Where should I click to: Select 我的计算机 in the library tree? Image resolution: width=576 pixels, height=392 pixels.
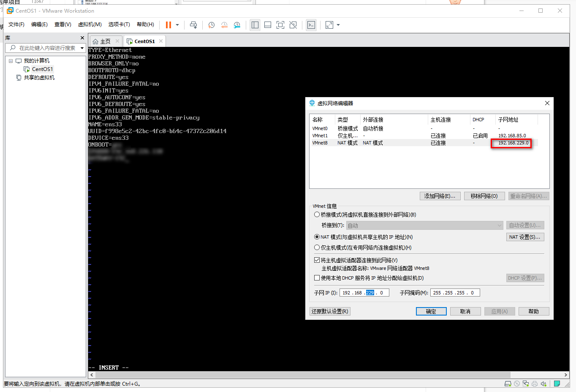[x=36, y=61]
